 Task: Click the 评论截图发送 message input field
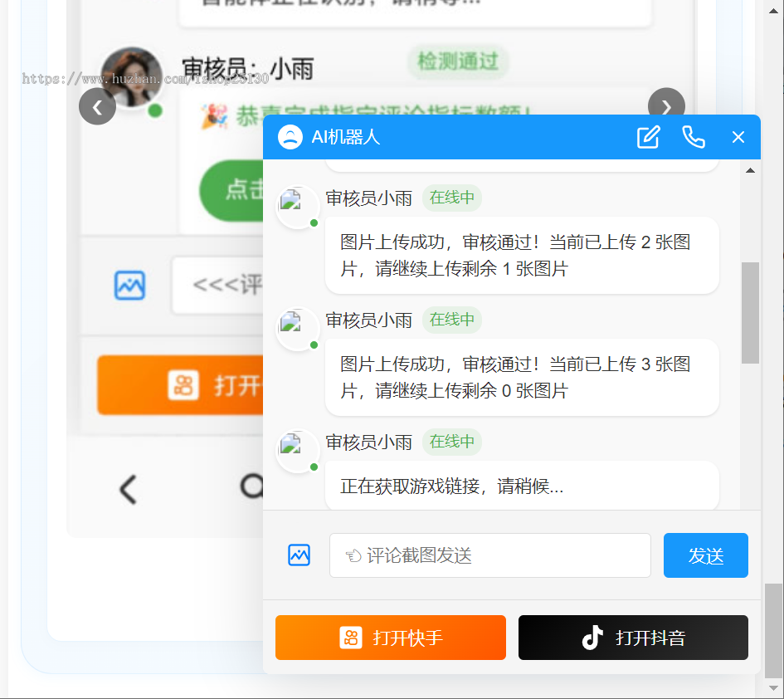489,555
